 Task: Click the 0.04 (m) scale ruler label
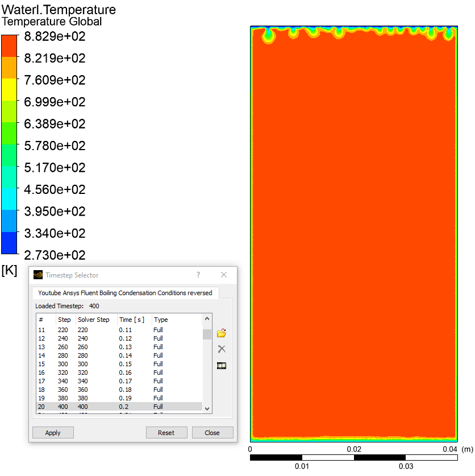458,449
